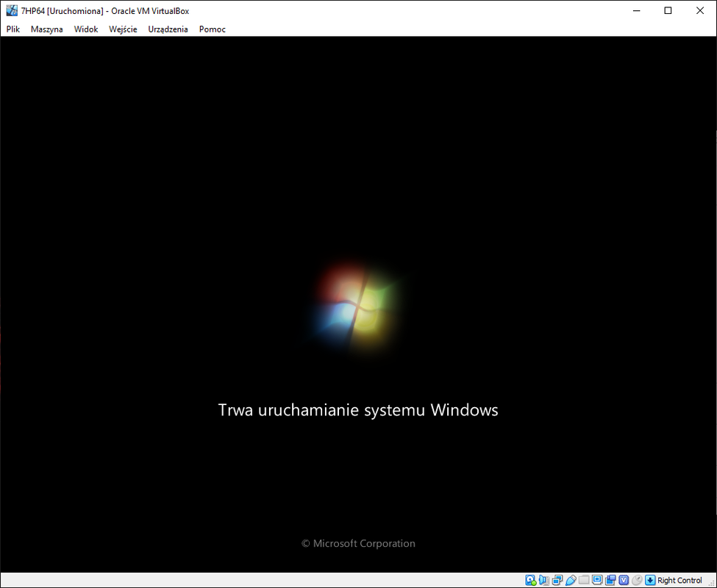Open the Plik menu

pos(13,29)
